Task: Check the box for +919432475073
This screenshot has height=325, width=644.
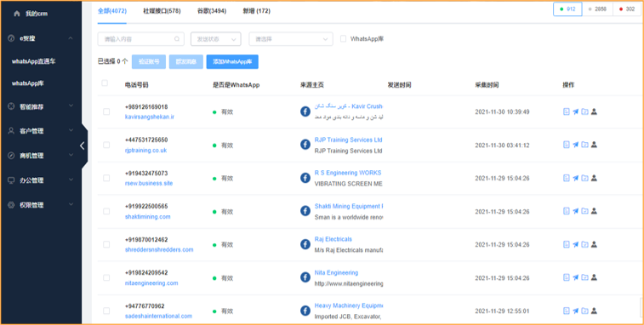Action: [106, 178]
